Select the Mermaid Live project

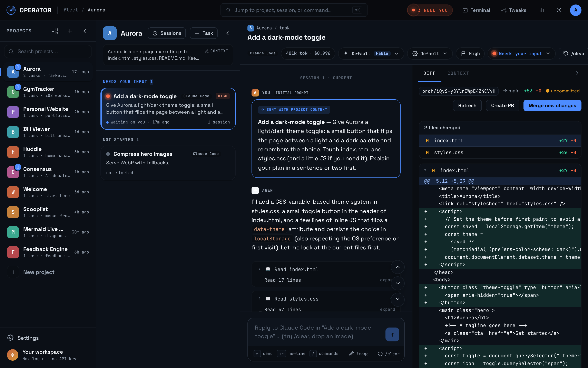click(x=48, y=232)
